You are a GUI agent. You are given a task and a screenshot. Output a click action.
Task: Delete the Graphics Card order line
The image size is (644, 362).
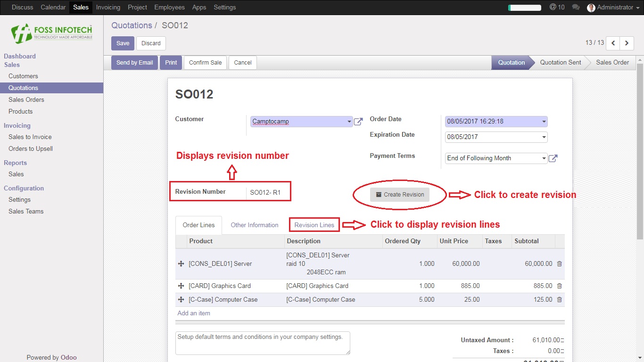coord(560,286)
